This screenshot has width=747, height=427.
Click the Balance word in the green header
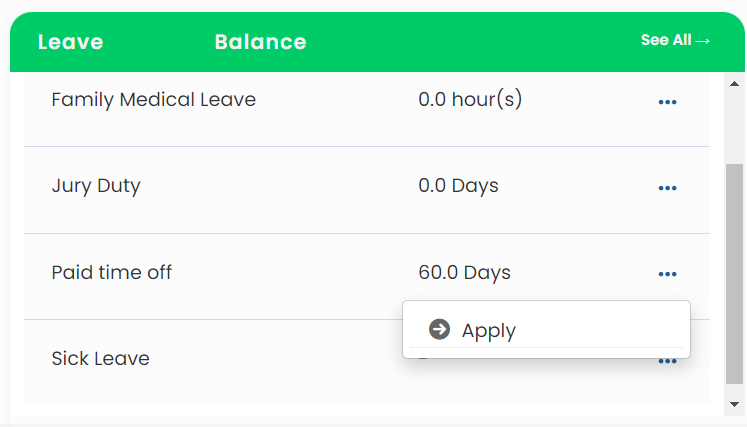[261, 42]
